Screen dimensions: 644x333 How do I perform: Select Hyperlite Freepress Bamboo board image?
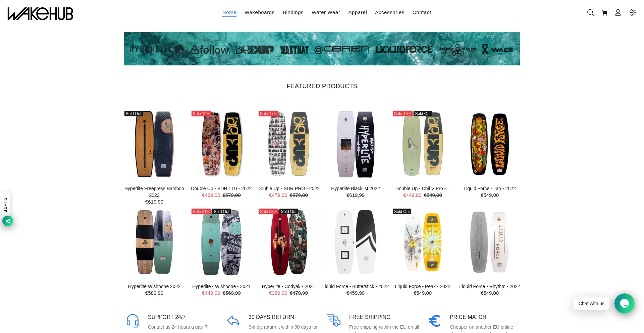(154, 144)
